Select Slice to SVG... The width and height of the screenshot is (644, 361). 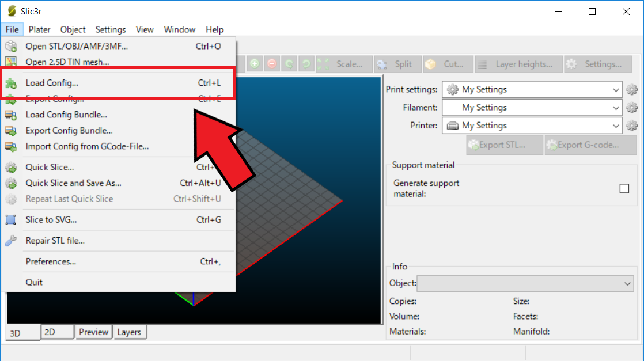[118, 220]
